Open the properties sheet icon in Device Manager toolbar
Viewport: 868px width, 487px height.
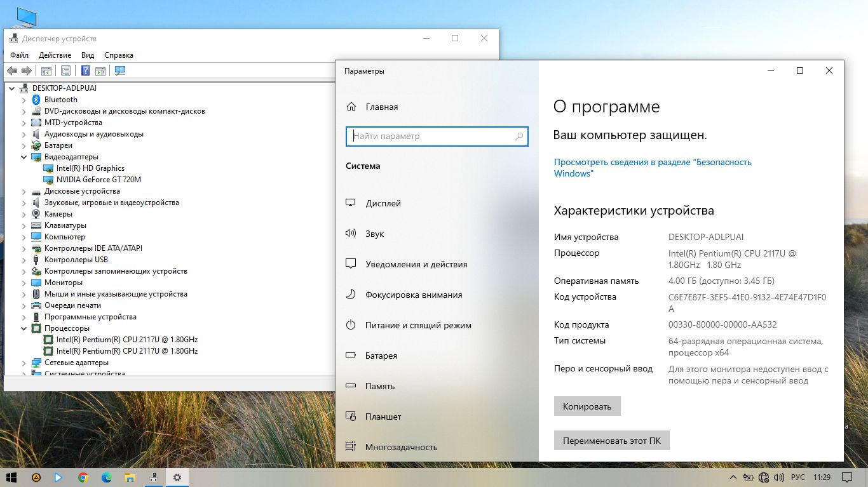pyautogui.click(x=65, y=71)
